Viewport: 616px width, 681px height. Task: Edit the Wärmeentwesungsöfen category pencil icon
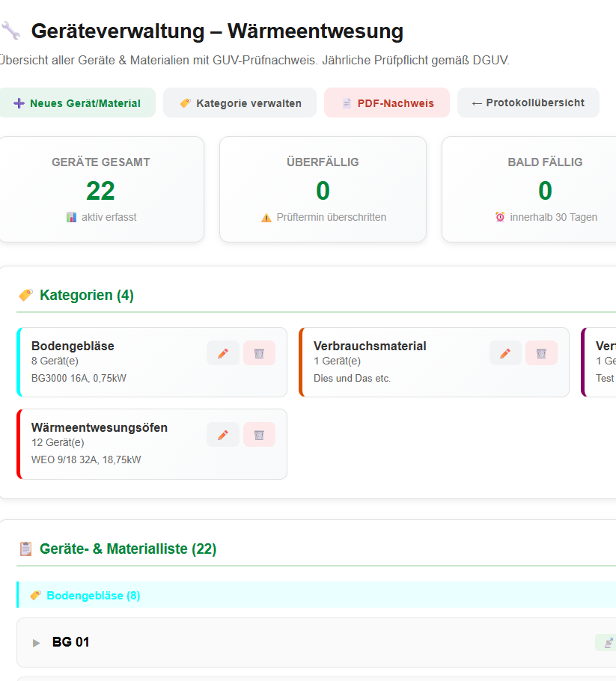click(x=223, y=435)
